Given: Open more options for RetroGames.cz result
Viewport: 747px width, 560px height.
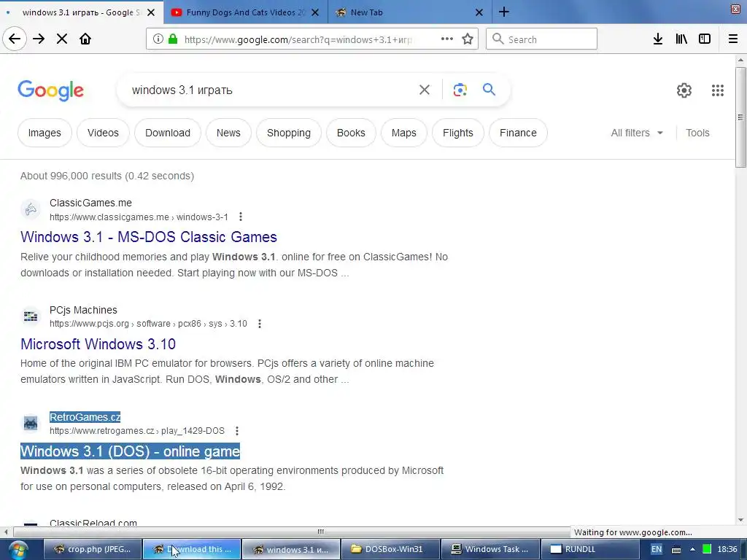Looking at the screenshot, I should (237, 431).
